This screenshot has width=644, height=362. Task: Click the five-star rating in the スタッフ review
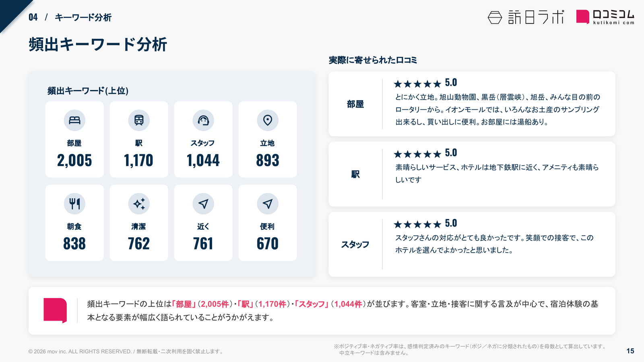(x=417, y=224)
